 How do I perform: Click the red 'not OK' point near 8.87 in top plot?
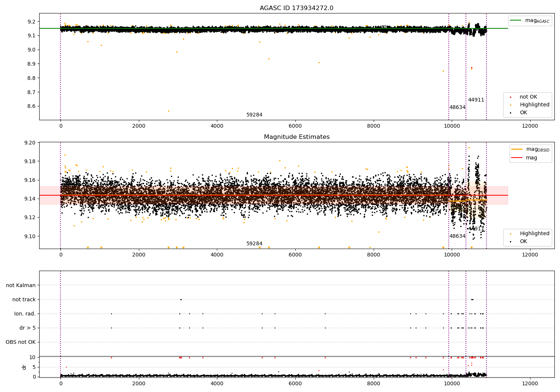pyautogui.click(x=472, y=68)
